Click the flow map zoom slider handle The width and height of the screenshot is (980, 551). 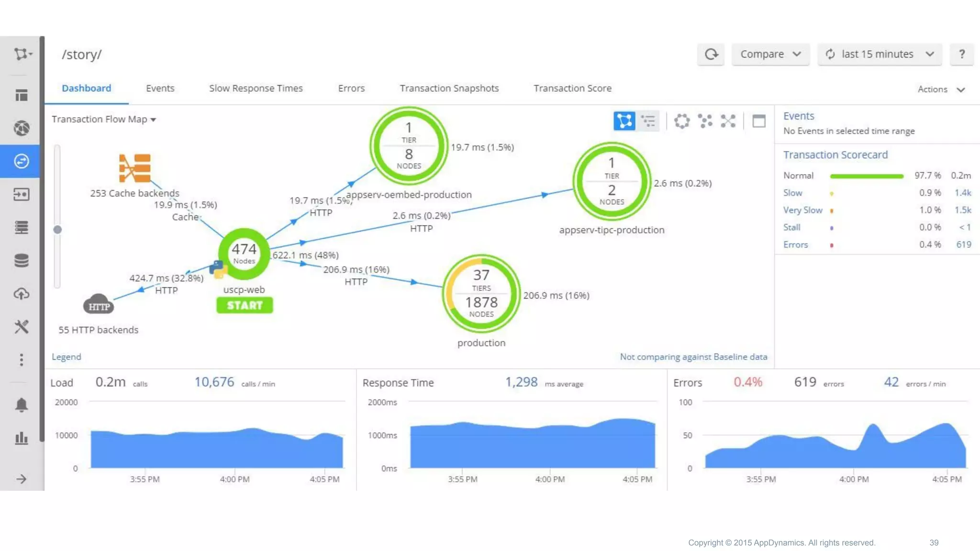pos(57,230)
